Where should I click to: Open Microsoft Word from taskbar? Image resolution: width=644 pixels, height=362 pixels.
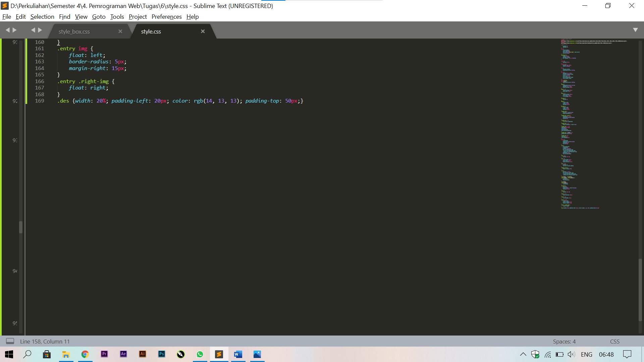pyautogui.click(x=238, y=354)
